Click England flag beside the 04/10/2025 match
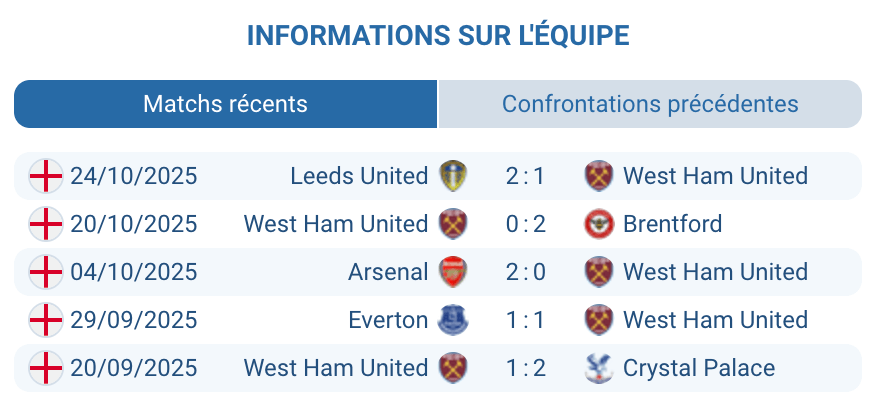 tap(46, 272)
